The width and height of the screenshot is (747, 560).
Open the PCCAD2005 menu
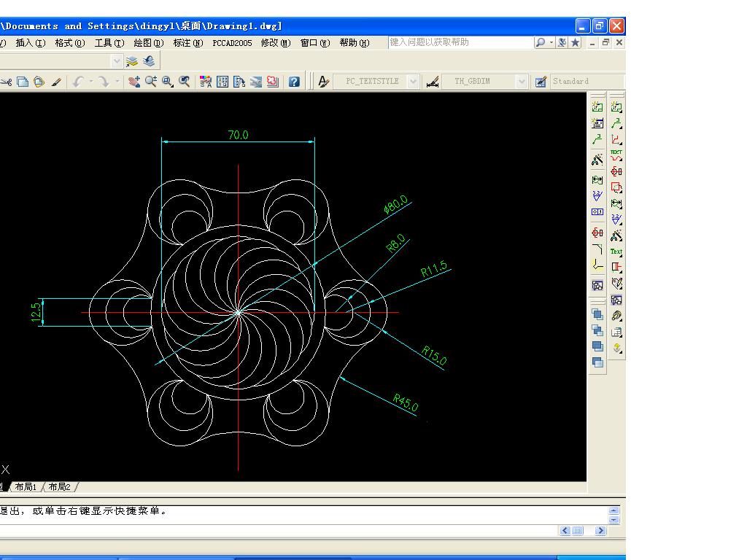232,43
